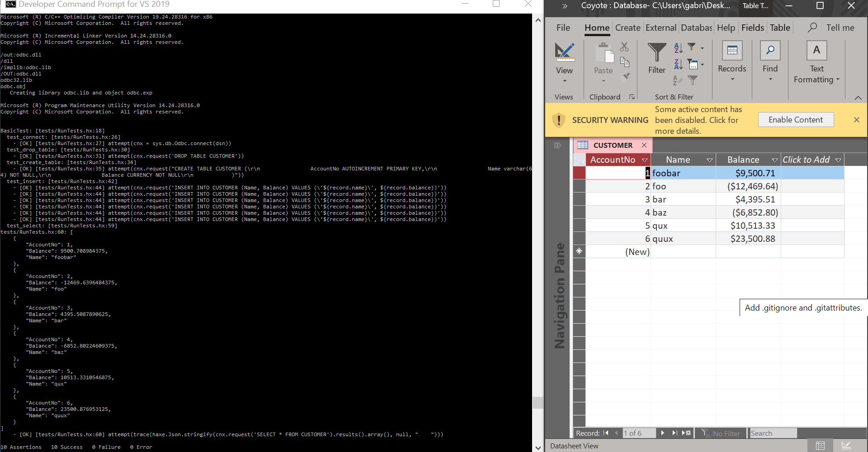This screenshot has height=452, width=868.
Task: Click the 'quux' name cell
Action: 683,239
